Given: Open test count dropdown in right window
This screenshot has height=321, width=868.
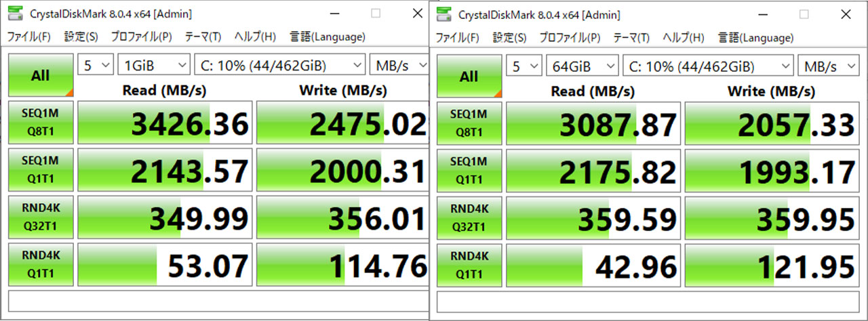Looking at the screenshot, I should 524,66.
